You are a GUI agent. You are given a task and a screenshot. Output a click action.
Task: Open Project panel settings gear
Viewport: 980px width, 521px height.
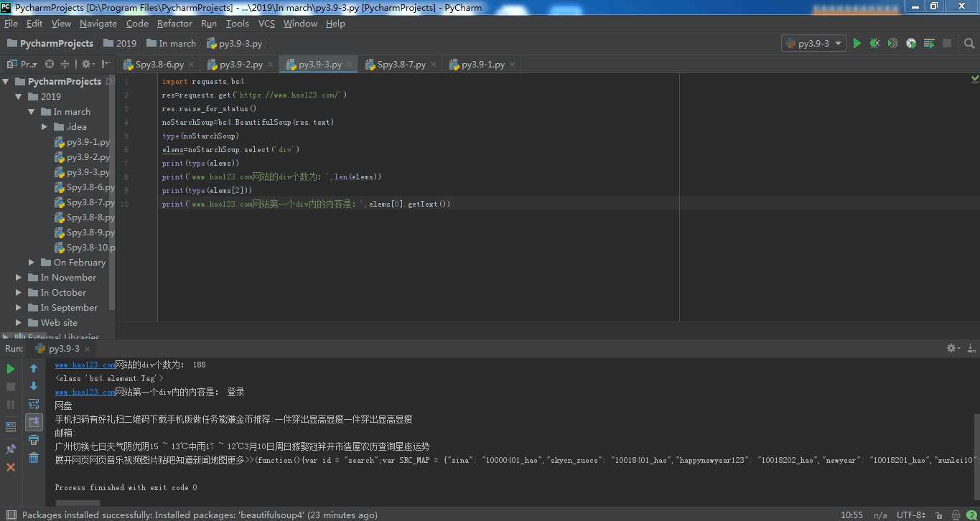[x=86, y=64]
